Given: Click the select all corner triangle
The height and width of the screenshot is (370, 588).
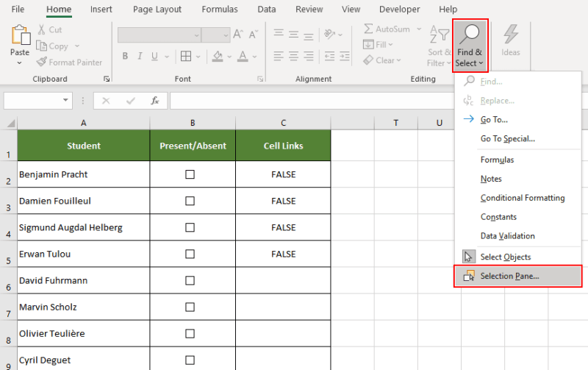Looking at the screenshot, I should [x=11, y=123].
